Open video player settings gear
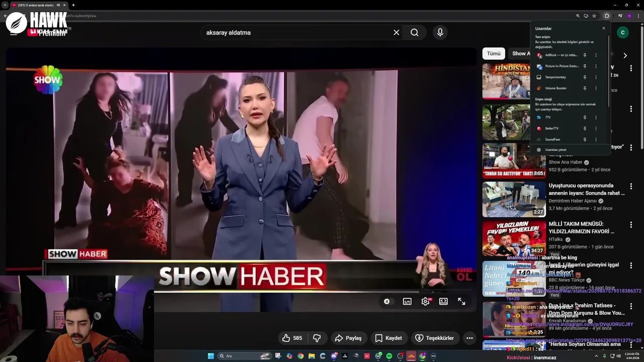The width and height of the screenshot is (644, 362). (426, 302)
